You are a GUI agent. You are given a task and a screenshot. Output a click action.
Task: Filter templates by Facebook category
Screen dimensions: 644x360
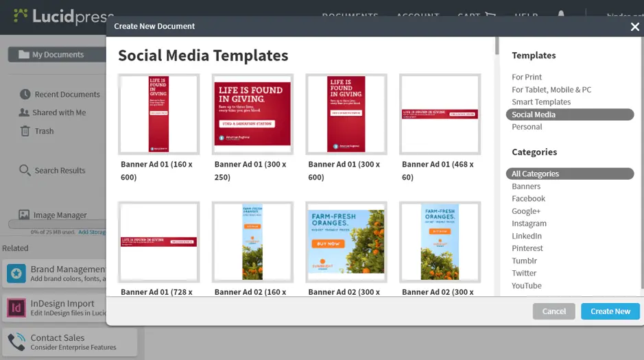[528, 198]
